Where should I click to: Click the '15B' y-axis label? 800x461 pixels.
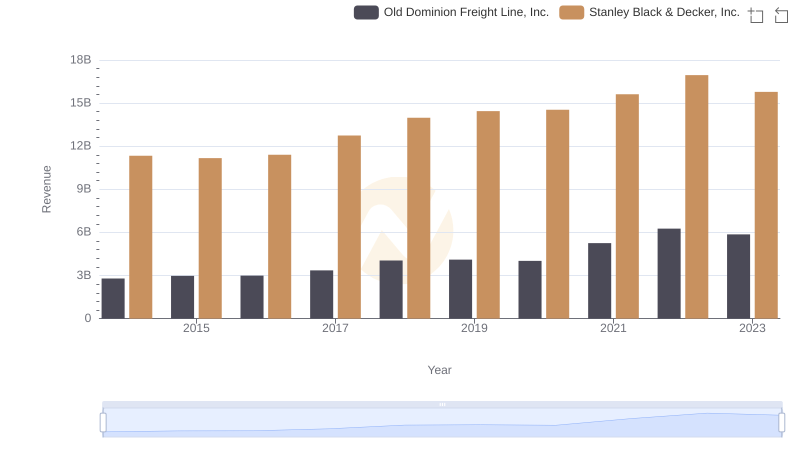click(x=81, y=103)
